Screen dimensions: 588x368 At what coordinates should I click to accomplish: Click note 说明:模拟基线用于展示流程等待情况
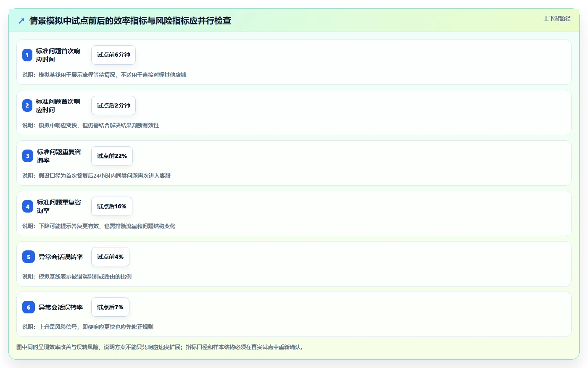[x=104, y=75]
